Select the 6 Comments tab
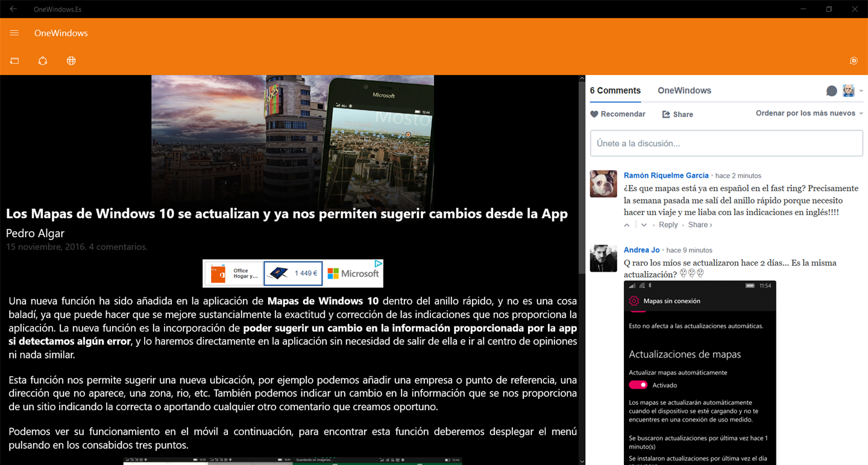The width and height of the screenshot is (868, 465). pyautogui.click(x=615, y=90)
